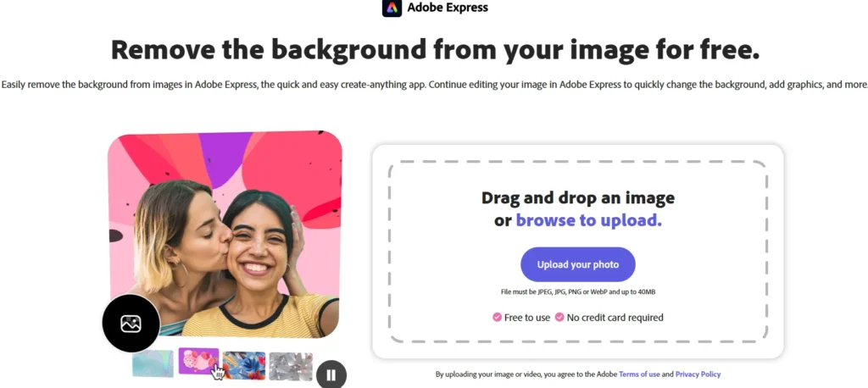Open the Terms of use link

pos(639,374)
